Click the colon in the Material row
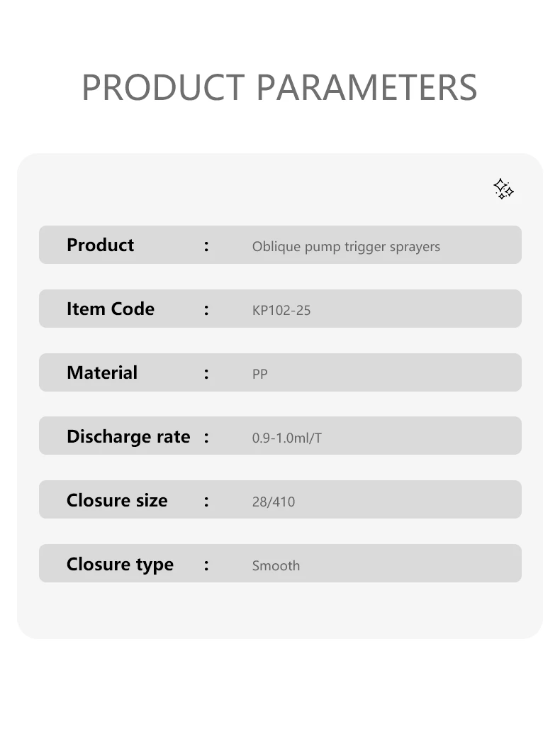The height and width of the screenshot is (742, 560). click(x=206, y=374)
